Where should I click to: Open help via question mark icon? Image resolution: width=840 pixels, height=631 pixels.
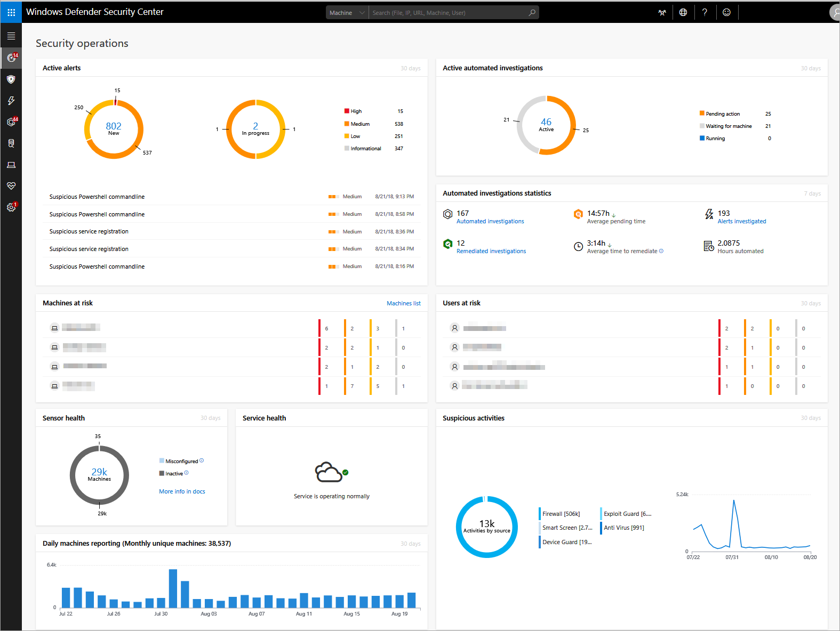click(x=705, y=13)
